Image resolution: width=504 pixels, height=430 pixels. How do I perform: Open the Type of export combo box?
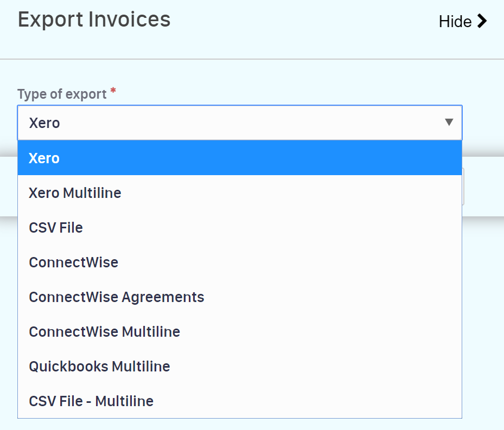coord(239,123)
